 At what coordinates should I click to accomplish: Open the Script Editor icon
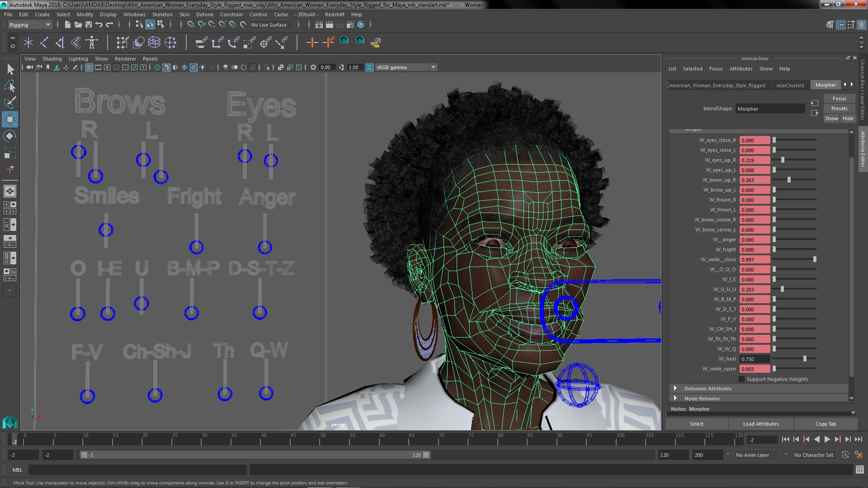[860, 470]
